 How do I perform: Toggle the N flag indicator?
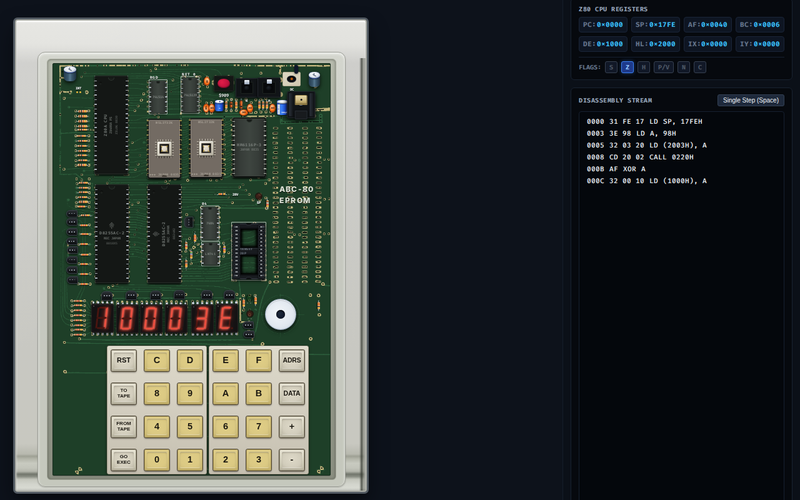pos(684,67)
